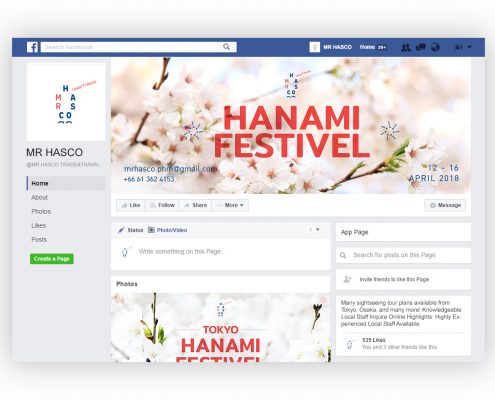Click the invite friends person icon
Viewport: 495px width, 400px height.
(x=347, y=279)
